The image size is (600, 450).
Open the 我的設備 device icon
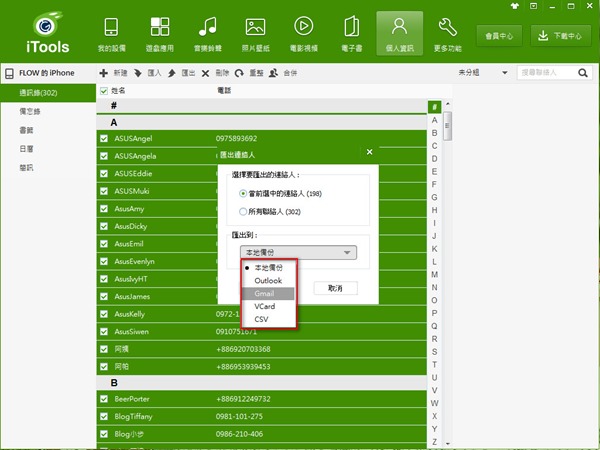coord(112,32)
